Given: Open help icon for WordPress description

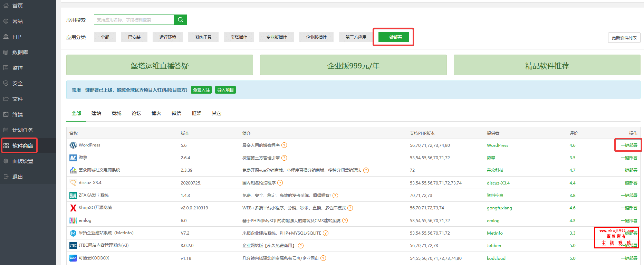Looking at the screenshot, I should pyautogui.click(x=284, y=145).
